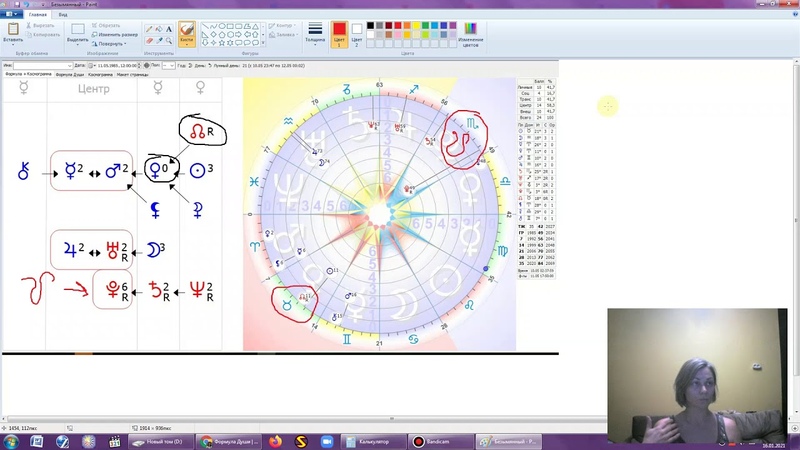The height and width of the screenshot is (450, 800).
Task: Open Изменение цветов edit colors
Action: pos(470,34)
